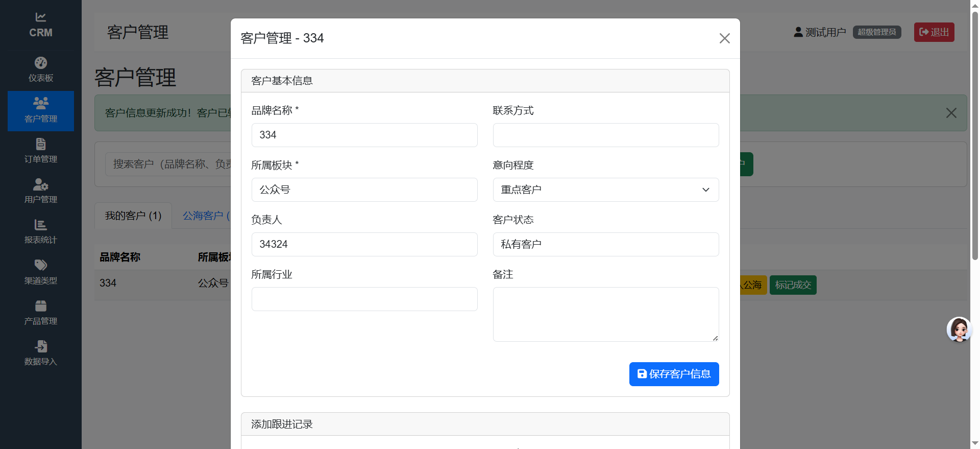Image resolution: width=980 pixels, height=449 pixels.
Task: Dismiss the success alert banner
Action: tap(951, 113)
